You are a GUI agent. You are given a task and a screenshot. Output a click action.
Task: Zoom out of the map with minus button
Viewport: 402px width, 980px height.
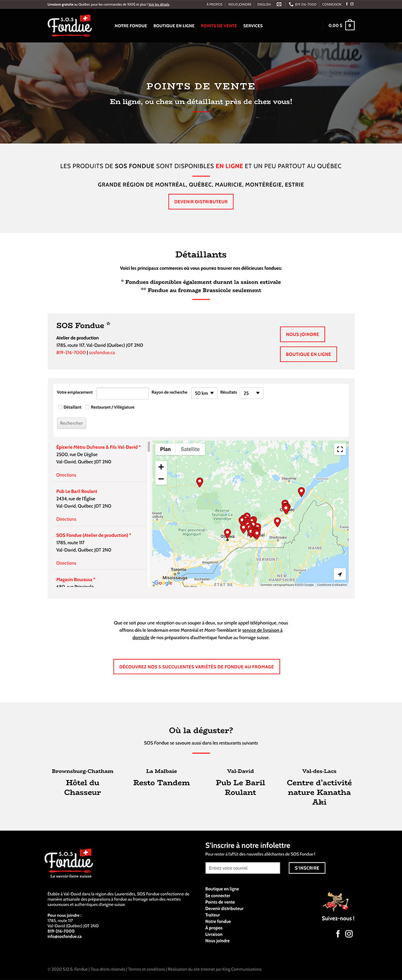tap(161, 479)
